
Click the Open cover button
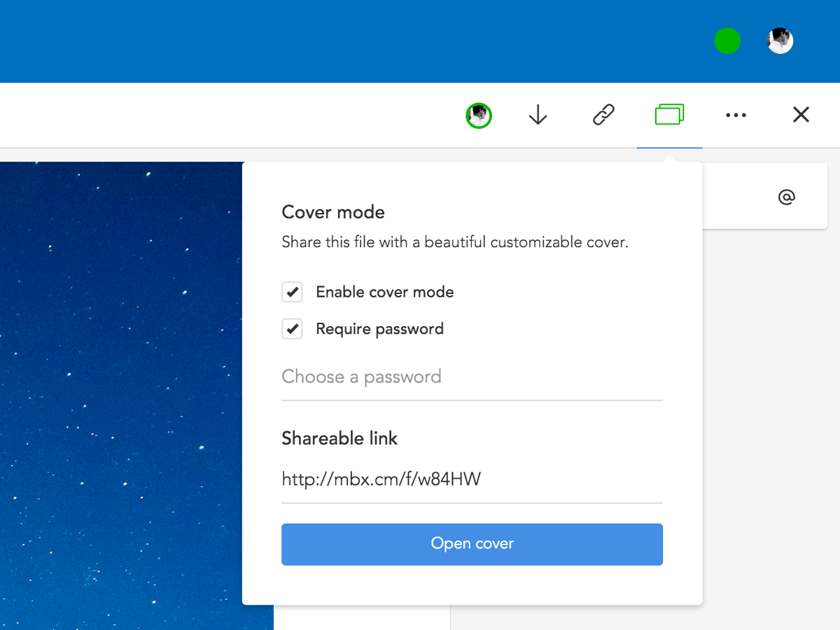pyautogui.click(x=472, y=544)
